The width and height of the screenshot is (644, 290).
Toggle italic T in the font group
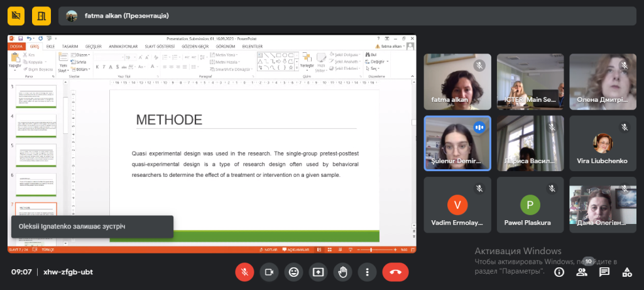(104, 67)
